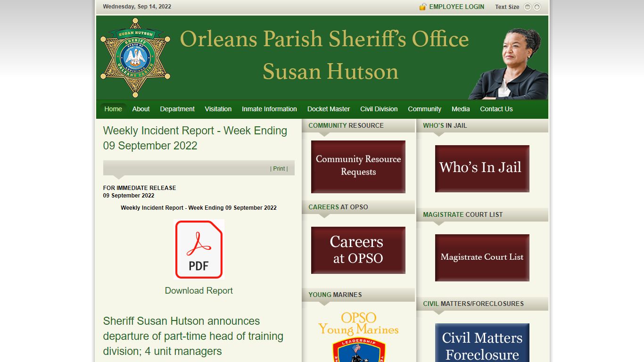644x362 pixels.
Task: Select the date 'Wednesday, Sep 14, 2022'
Action: (x=137, y=7)
